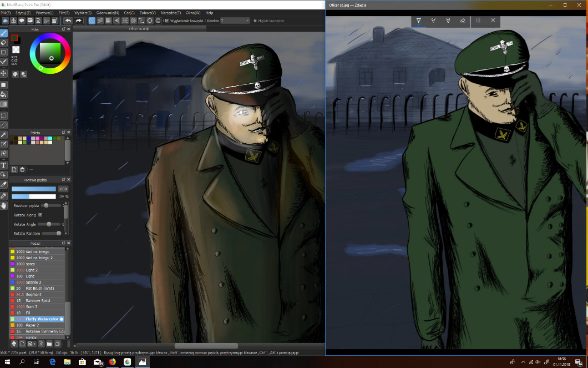Activate the Hand pan tool
The image size is (588, 368).
pos(4,205)
